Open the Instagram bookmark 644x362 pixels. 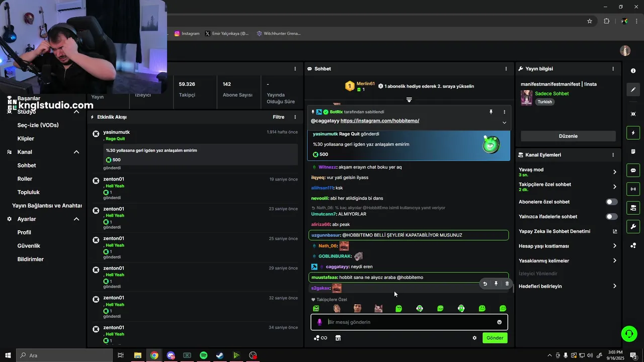187,34
